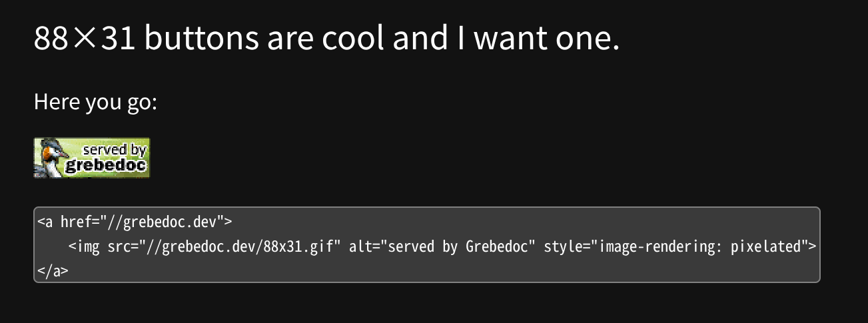Click the "served by" text on the badge
868x323 pixels.
click(x=114, y=150)
